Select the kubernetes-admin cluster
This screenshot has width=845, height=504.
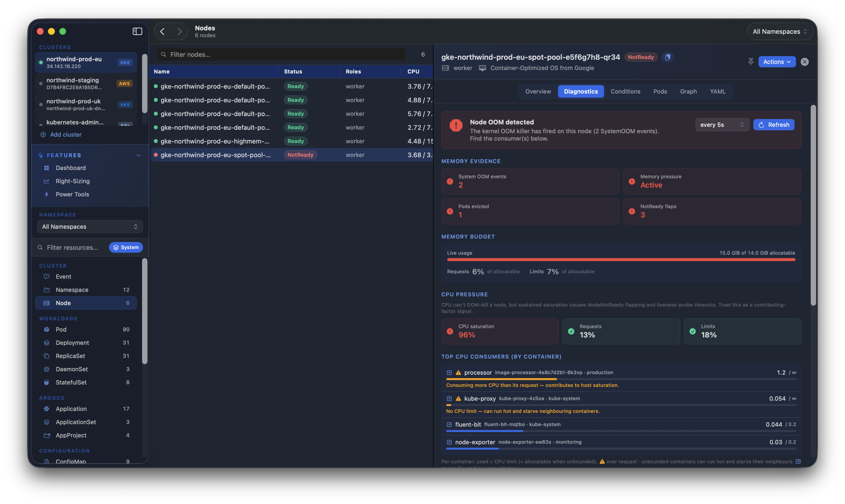86,121
